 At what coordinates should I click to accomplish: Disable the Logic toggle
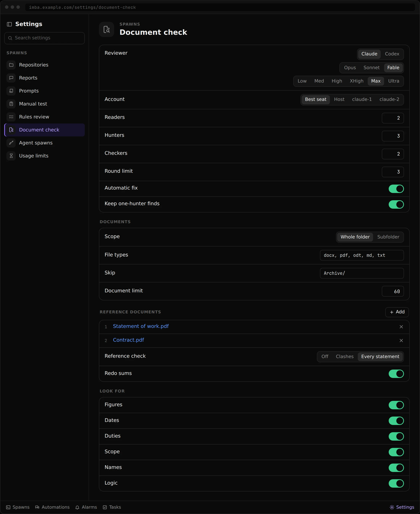pos(396,483)
